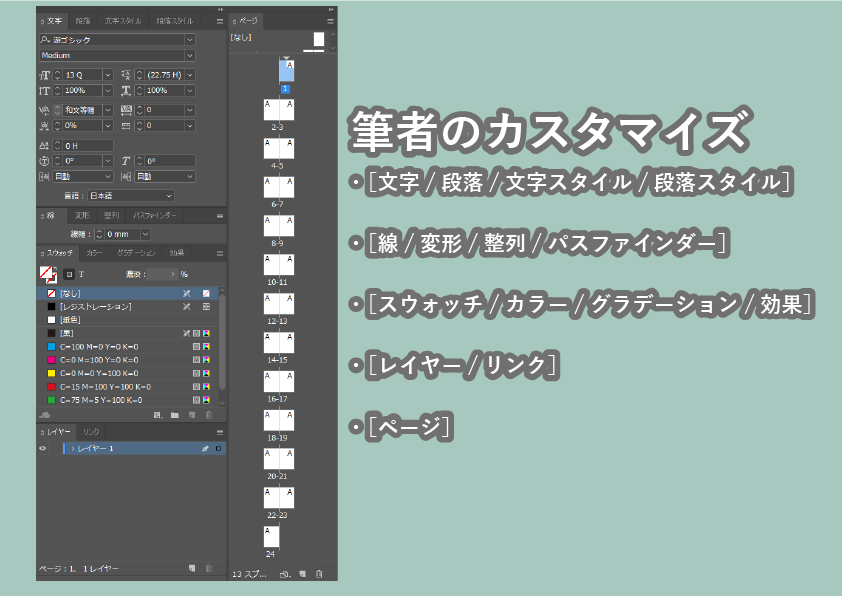Open the leading dropdown (22.75 H)
This screenshot has height=596, width=842.
pos(190,75)
